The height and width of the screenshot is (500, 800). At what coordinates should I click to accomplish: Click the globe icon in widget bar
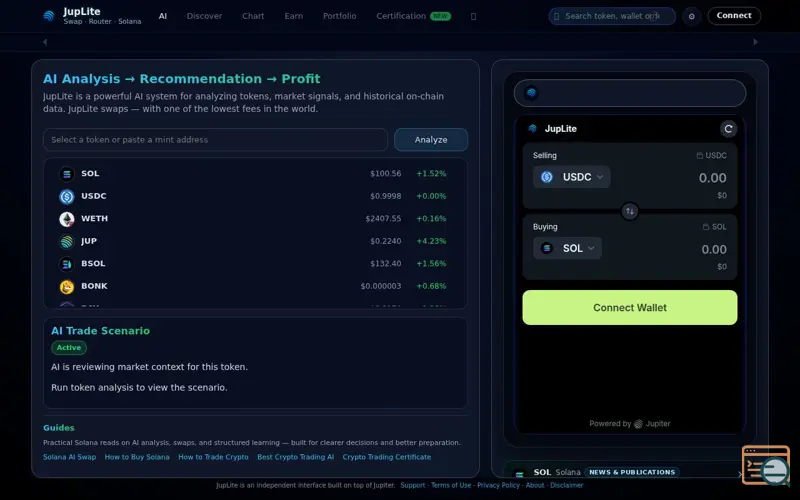point(531,93)
